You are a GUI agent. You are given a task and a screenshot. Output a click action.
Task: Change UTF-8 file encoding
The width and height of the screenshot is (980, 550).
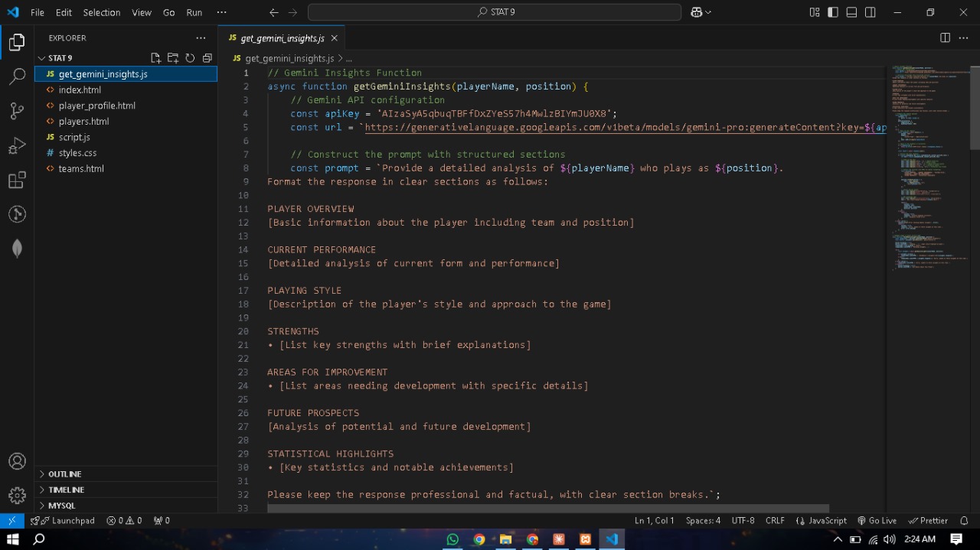743,520
